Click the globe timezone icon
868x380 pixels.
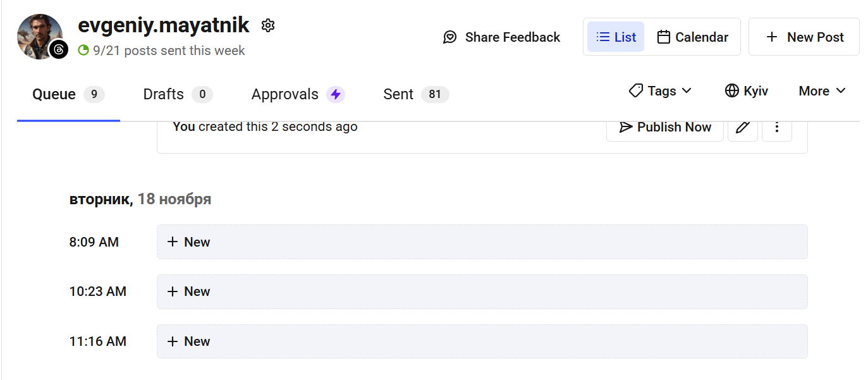pyautogui.click(x=731, y=91)
